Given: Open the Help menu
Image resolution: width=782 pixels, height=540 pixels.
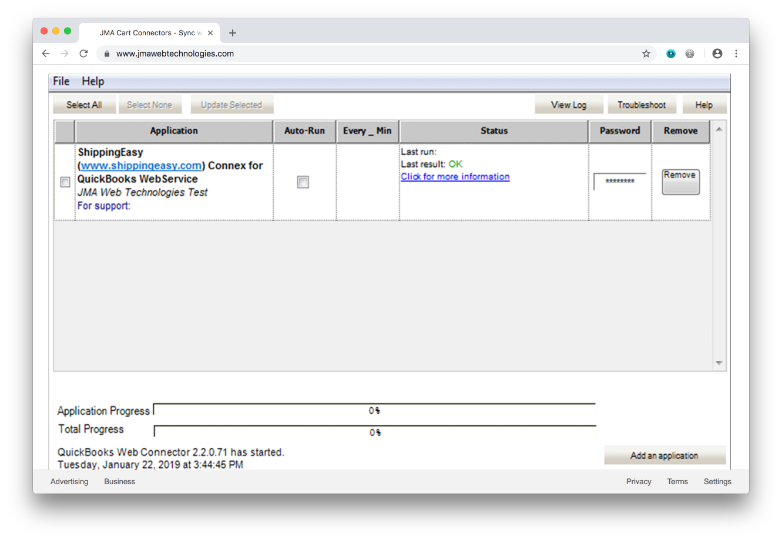Looking at the screenshot, I should [93, 81].
